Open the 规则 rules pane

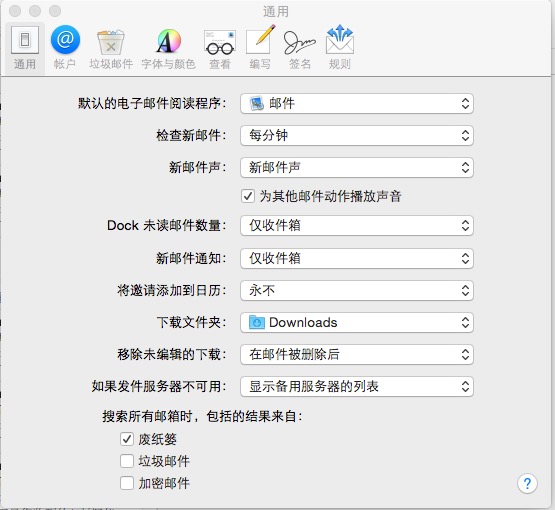click(340, 48)
